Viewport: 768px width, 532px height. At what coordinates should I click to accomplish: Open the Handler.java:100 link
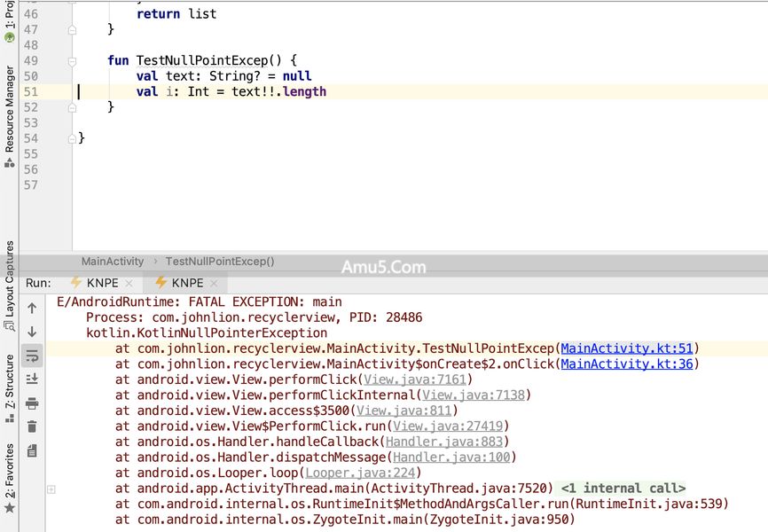click(x=451, y=458)
